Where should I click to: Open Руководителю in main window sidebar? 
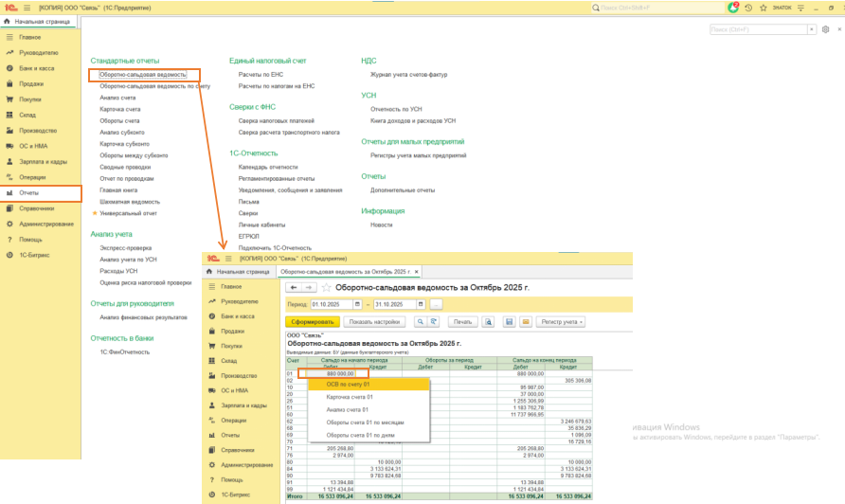(41, 53)
